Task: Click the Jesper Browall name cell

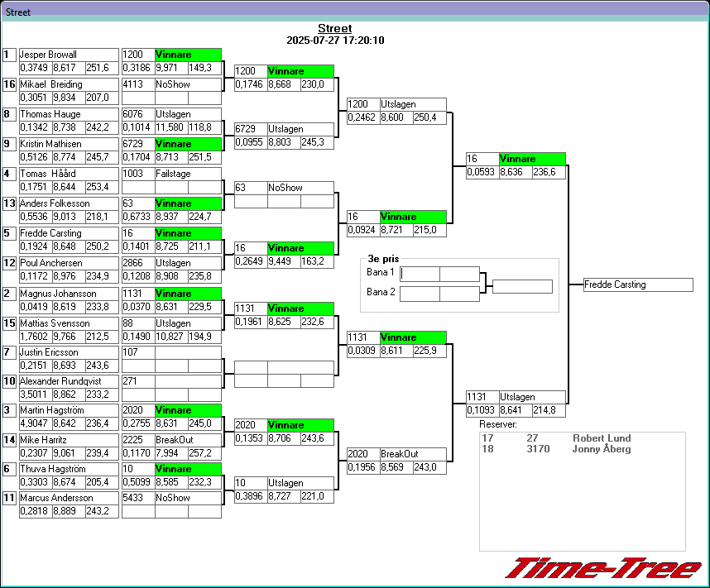Action: tap(69, 55)
